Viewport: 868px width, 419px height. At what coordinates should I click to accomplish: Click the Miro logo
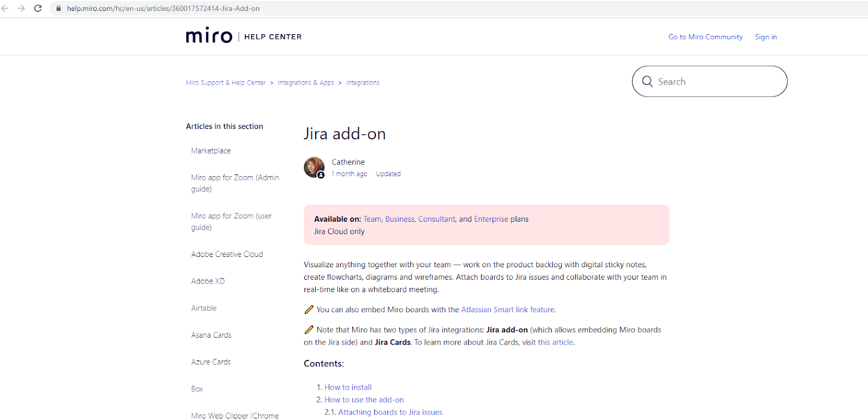point(209,36)
